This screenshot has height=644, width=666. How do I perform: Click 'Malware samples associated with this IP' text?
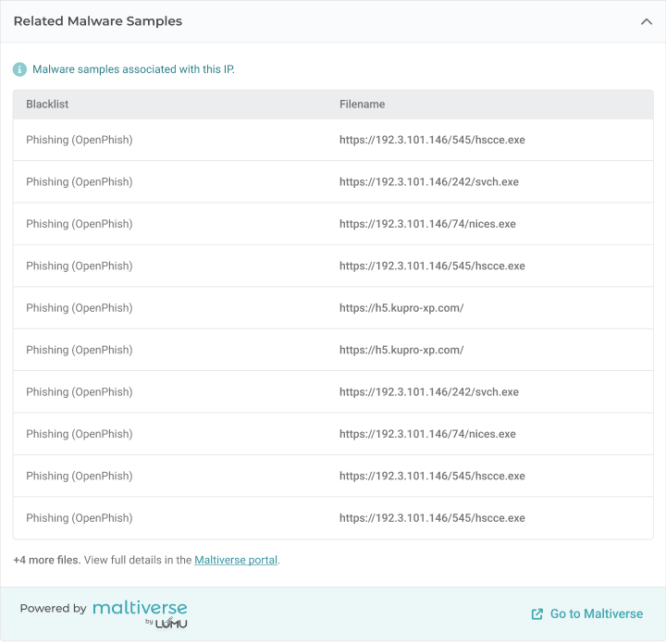coord(133,69)
